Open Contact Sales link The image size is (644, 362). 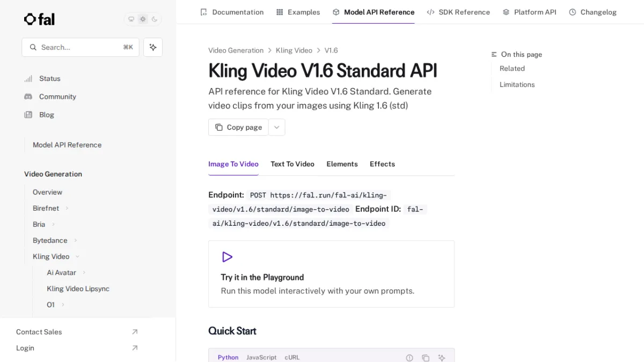pos(39,332)
